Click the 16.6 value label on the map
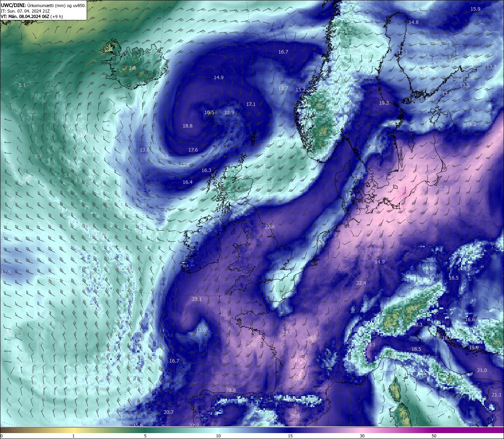The image size is (504, 439). (x=470, y=320)
